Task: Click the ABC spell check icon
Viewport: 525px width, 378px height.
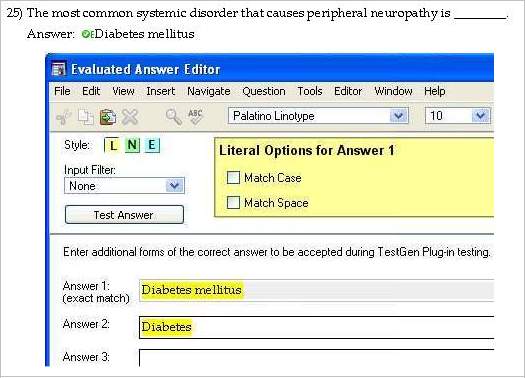Action: click(196, 117)
